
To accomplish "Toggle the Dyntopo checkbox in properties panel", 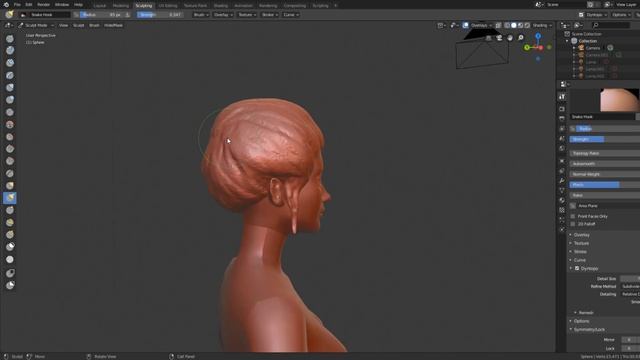I will (577, 269).
